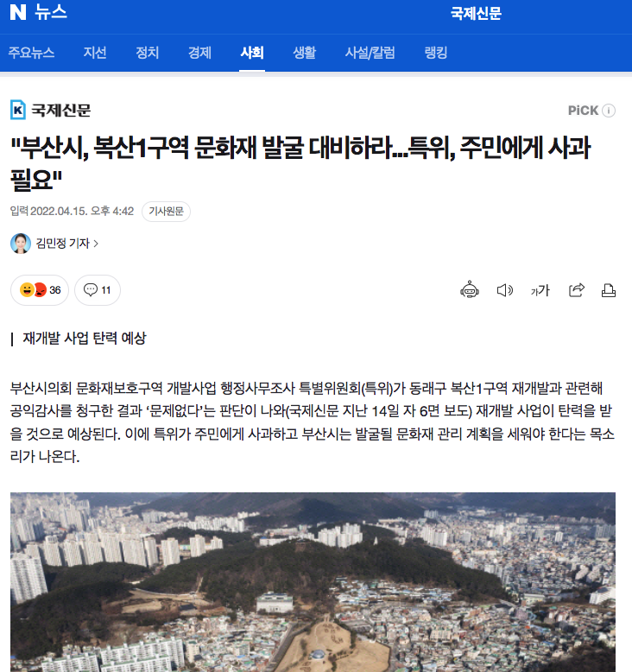Open 뉴스 home link in header
632x672 pixels.
[51, 12]
